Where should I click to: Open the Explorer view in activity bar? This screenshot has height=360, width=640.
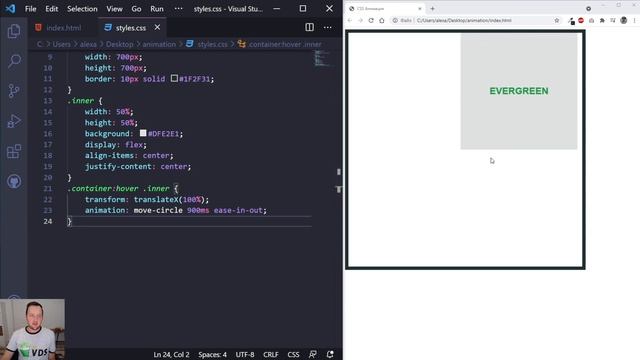pyautogui.click(x=14, y=31)
